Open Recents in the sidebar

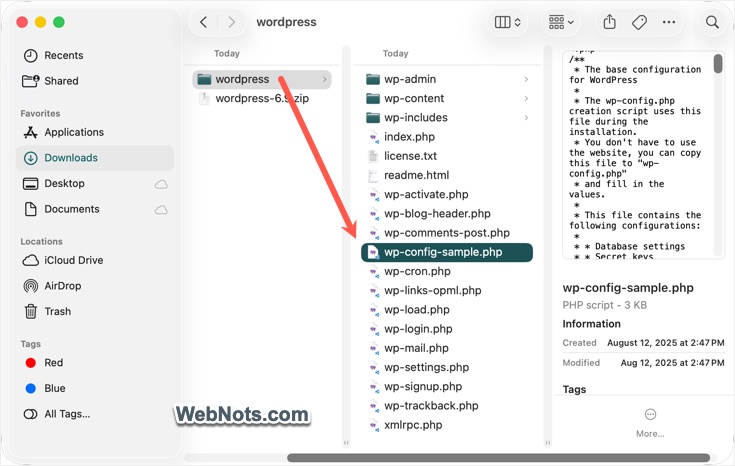coord(96,55)
